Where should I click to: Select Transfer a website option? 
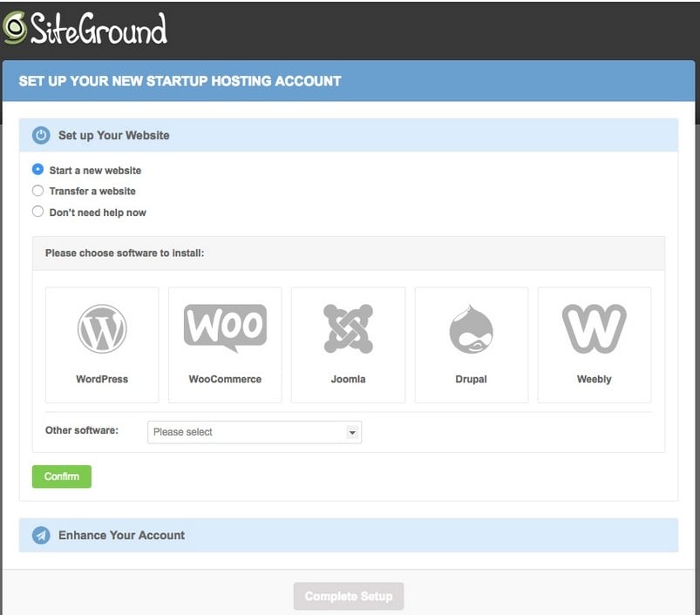tap(38, 191)
